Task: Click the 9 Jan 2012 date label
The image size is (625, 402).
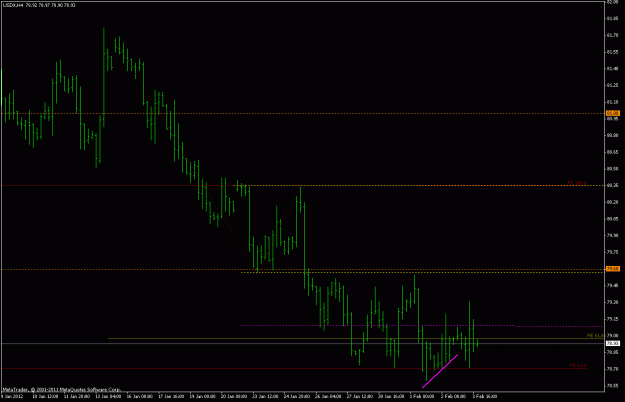Action: coord(12,396)
